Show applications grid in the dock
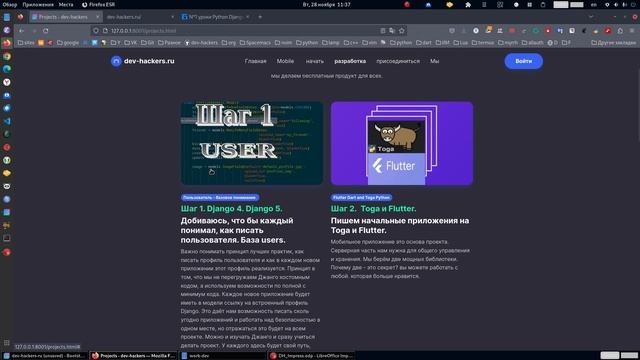640x360 pixels. (x=7, y=343)
